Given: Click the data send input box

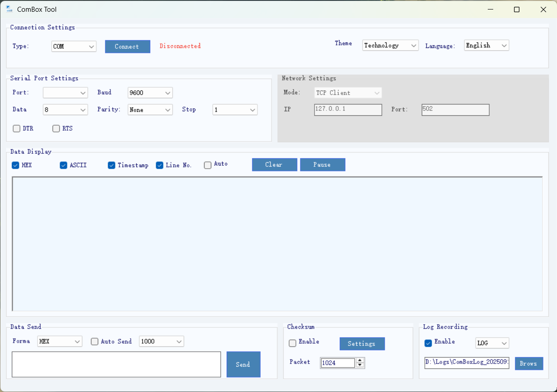Looking at the screenshot, I should [116, 364].
